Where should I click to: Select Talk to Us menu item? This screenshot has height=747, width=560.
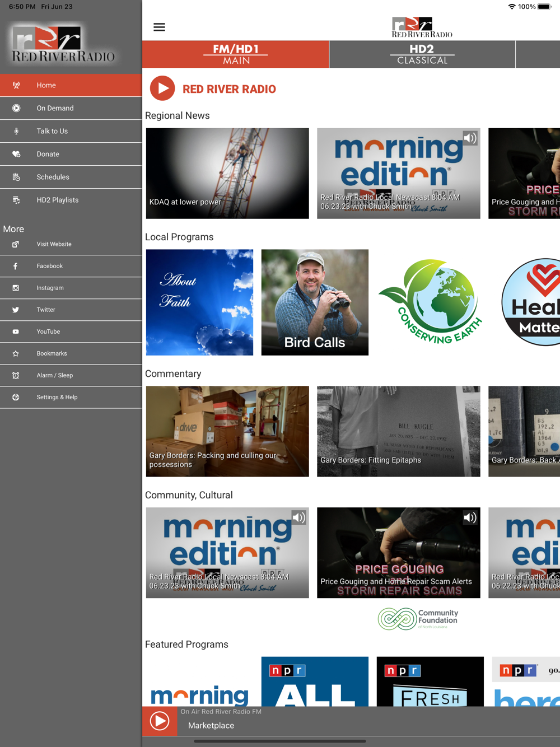pyautogui.click(x=71, y=131)
